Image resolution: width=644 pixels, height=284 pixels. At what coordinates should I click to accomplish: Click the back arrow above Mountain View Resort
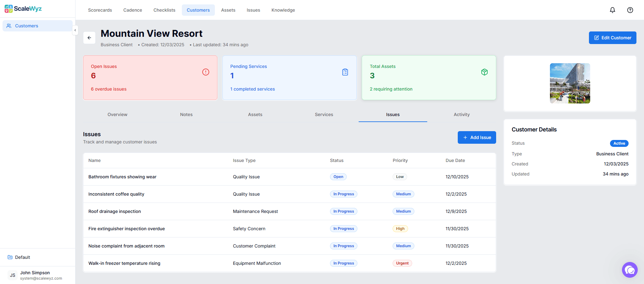89,37
